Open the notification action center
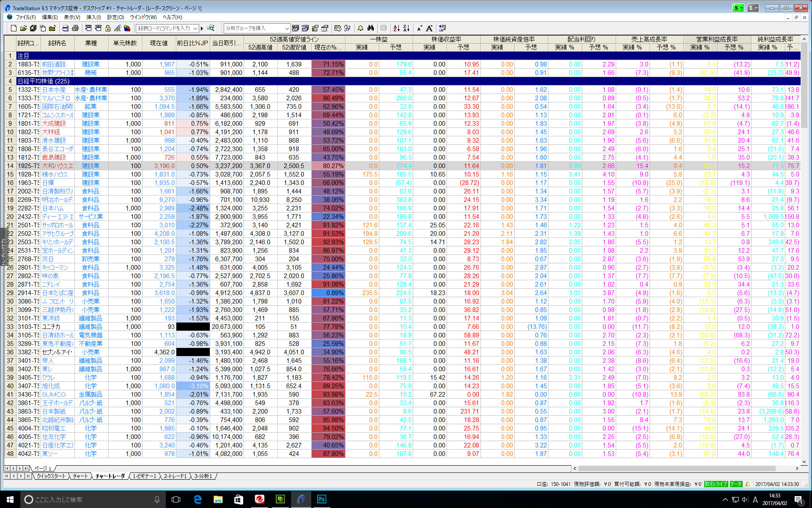 click(x=798, y=500)
